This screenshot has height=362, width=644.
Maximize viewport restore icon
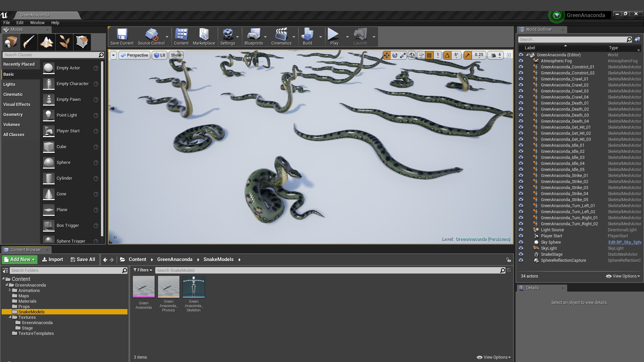click(x=509, y=55)
